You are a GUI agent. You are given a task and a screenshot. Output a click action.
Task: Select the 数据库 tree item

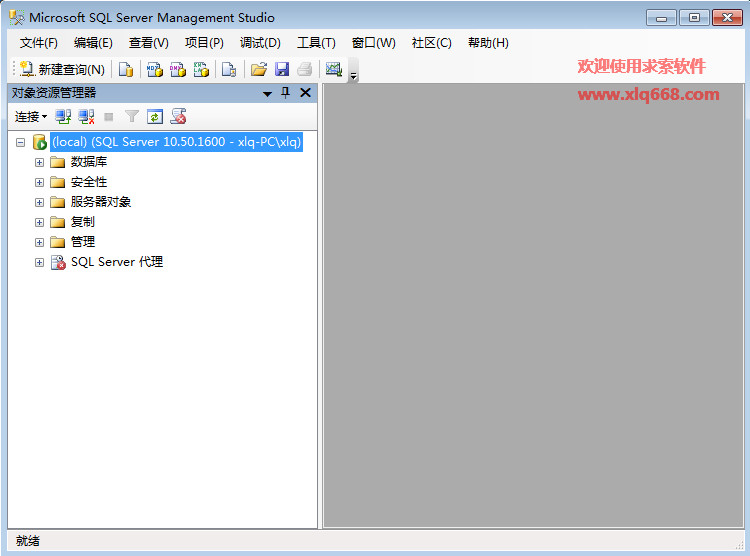89,162
